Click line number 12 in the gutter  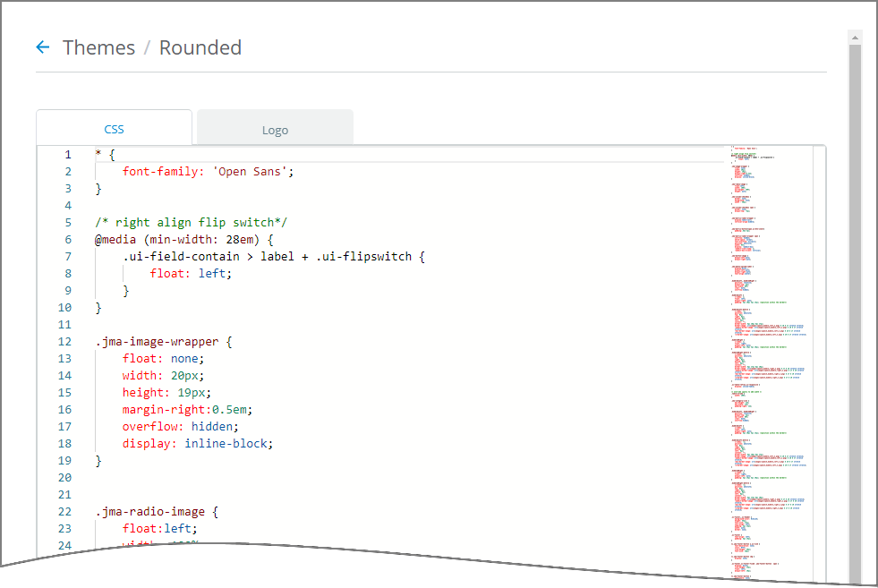[x=65, y=342]
